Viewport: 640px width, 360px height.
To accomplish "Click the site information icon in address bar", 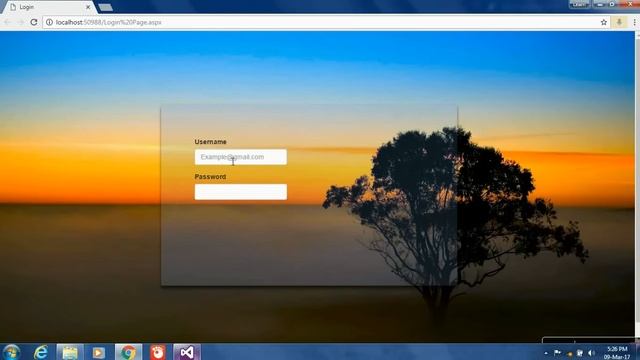I will coord(49,22).
